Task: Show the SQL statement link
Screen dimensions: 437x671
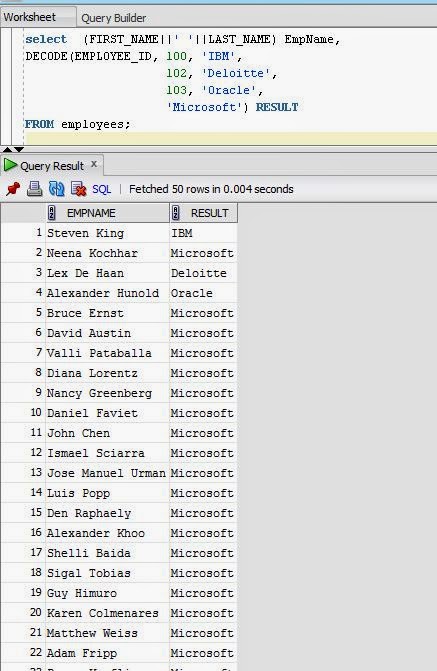Action: point(101,189)
